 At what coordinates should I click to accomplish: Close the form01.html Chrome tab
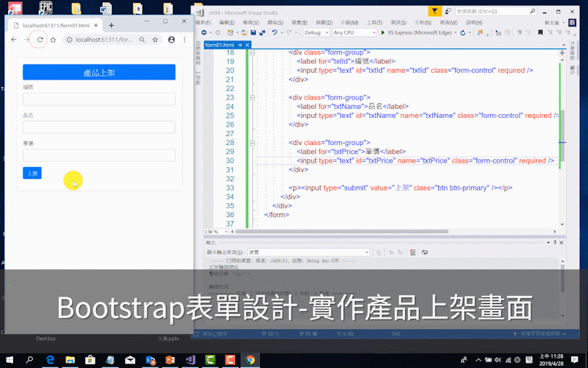(x=96, y=26)
